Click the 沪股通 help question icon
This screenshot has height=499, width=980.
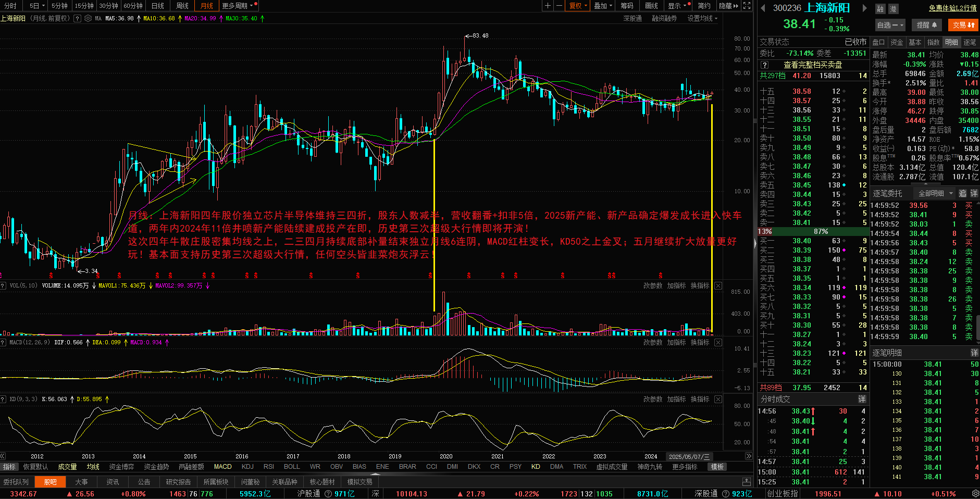click(x=328, y=493)
